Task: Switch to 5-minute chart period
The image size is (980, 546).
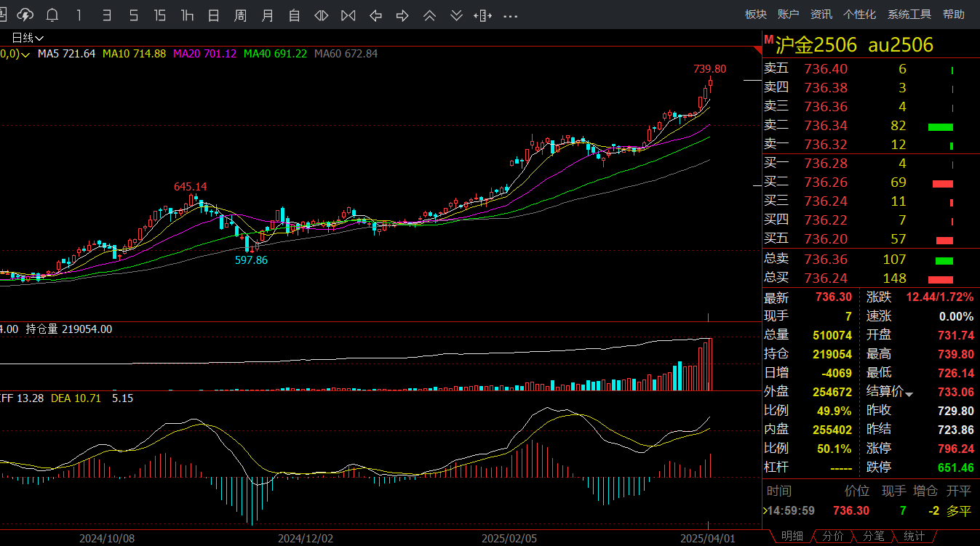Action: pyautogui.click(x=133, y=15)
